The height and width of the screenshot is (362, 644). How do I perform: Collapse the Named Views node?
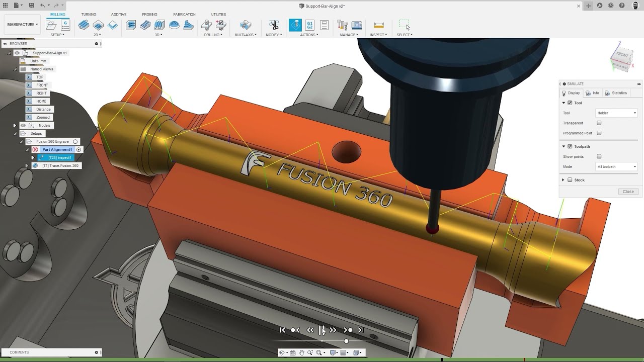tap(15, 69)
